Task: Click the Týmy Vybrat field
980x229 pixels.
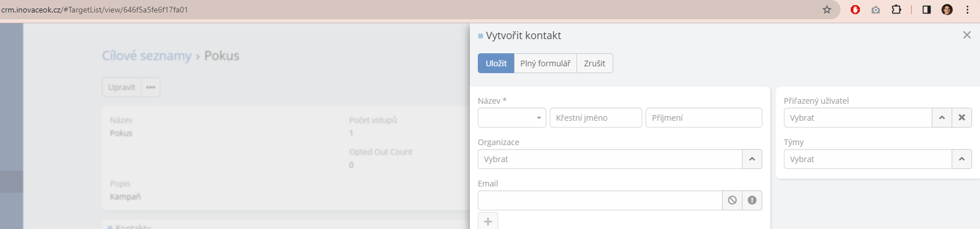Action: pyautogui.click(x=868, y=159)
